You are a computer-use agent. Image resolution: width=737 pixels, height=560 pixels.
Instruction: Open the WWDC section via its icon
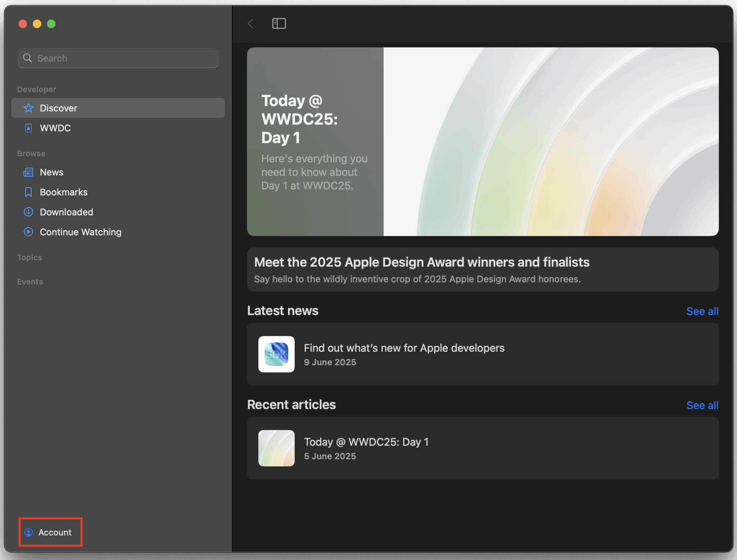coord(28,128)
